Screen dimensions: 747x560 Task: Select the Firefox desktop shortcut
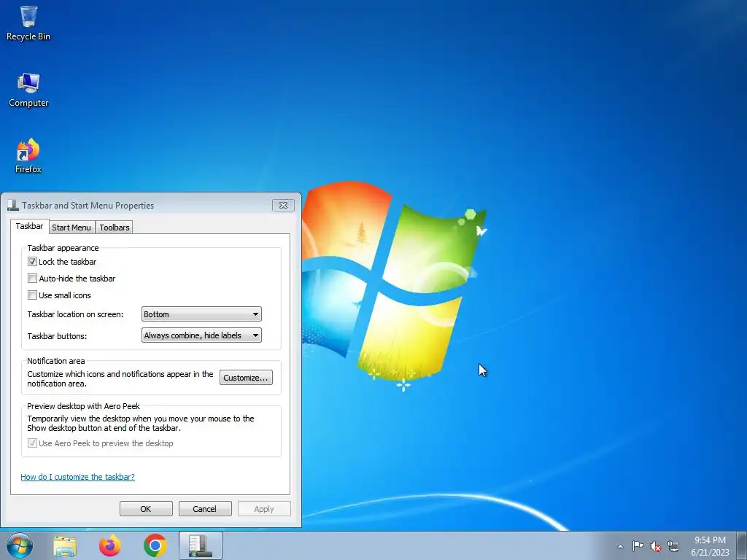tap(28, 156)
